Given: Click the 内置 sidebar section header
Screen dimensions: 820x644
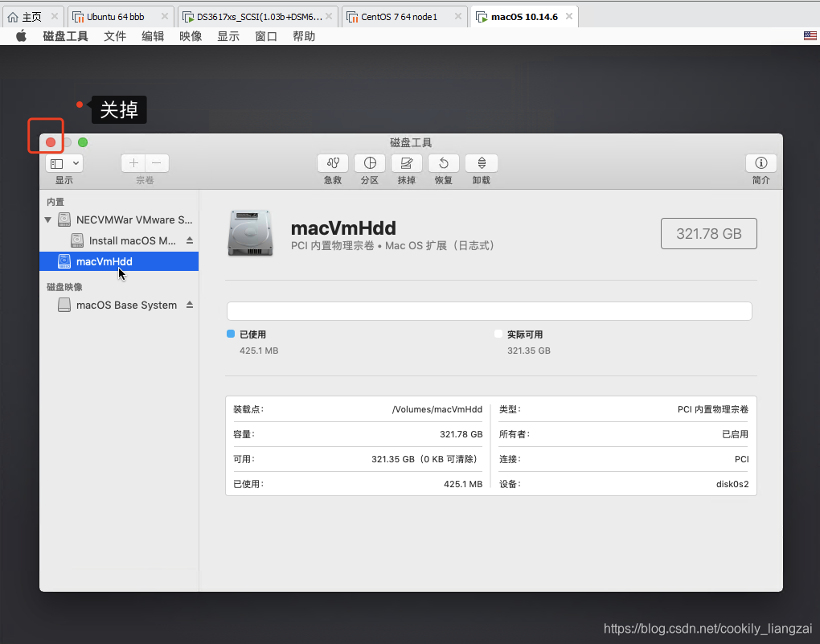Looking at the screenshot, I should 55,202.
